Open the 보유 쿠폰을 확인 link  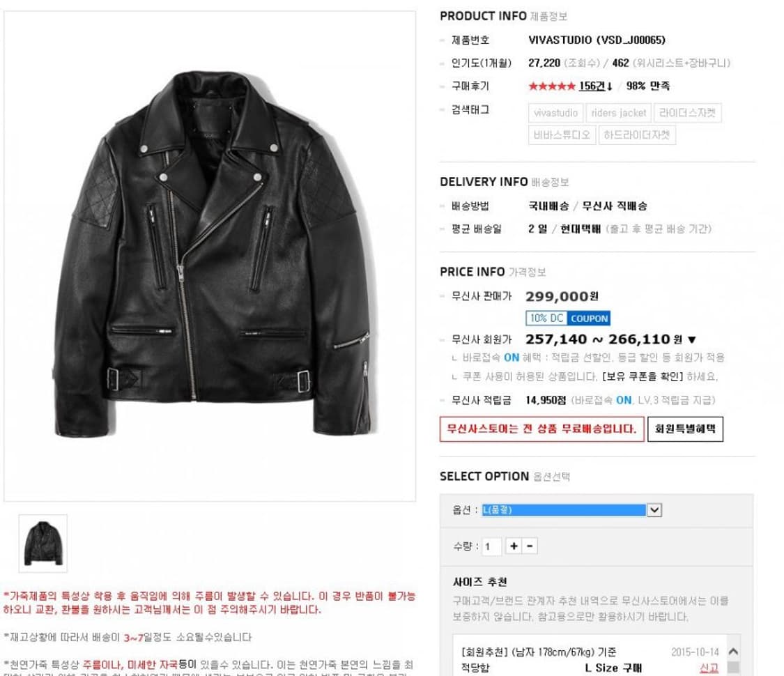643,376
